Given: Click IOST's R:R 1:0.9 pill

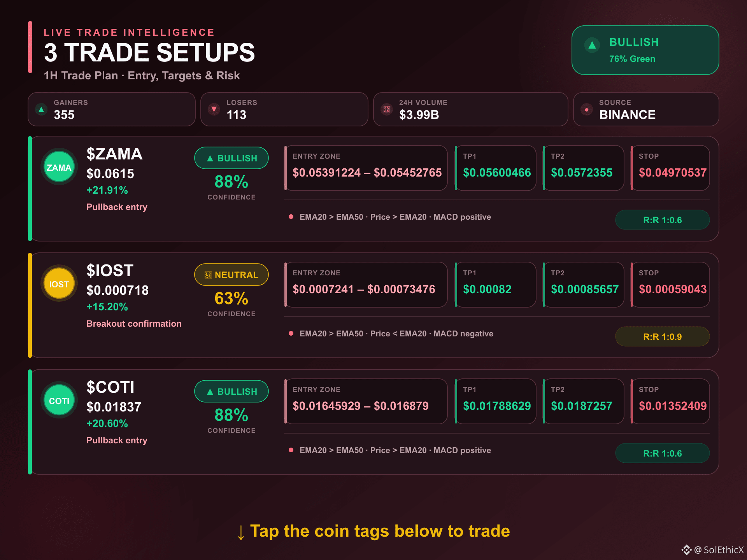Looking at the screenshot, I should (662, 336).
